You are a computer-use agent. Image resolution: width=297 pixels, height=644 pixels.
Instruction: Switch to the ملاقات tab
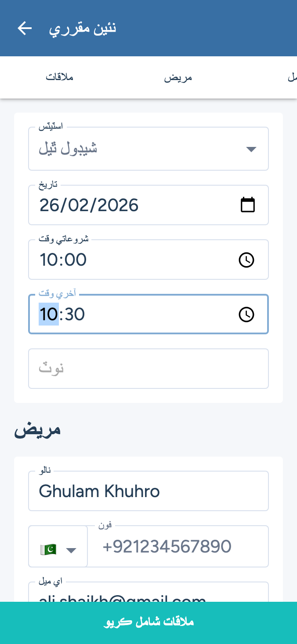coord(59,77)
